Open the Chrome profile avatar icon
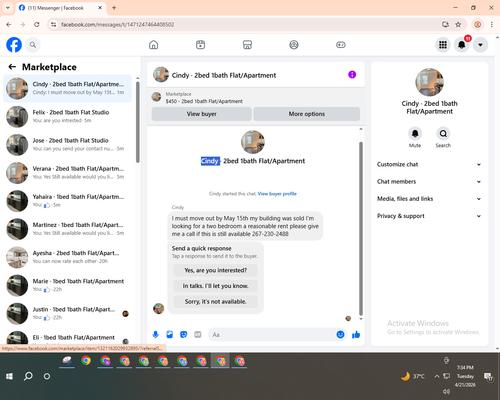The image size is (500, 400). [x=478, y=24]
